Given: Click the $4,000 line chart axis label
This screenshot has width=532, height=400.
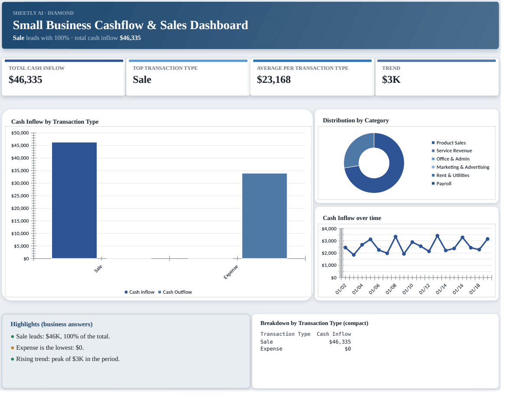Looking at the screenshot, I should point(330,229).
